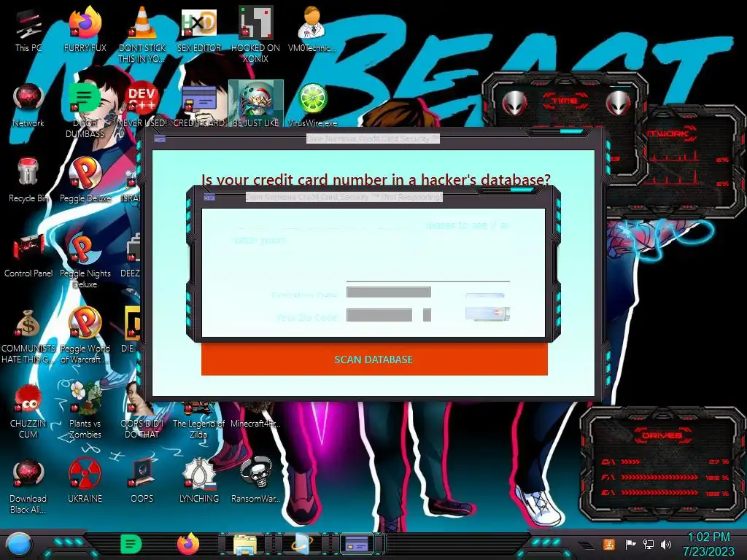Open the green DIFOR DUMBASS icon
This screenshot has width=747, height=560.
85,111
